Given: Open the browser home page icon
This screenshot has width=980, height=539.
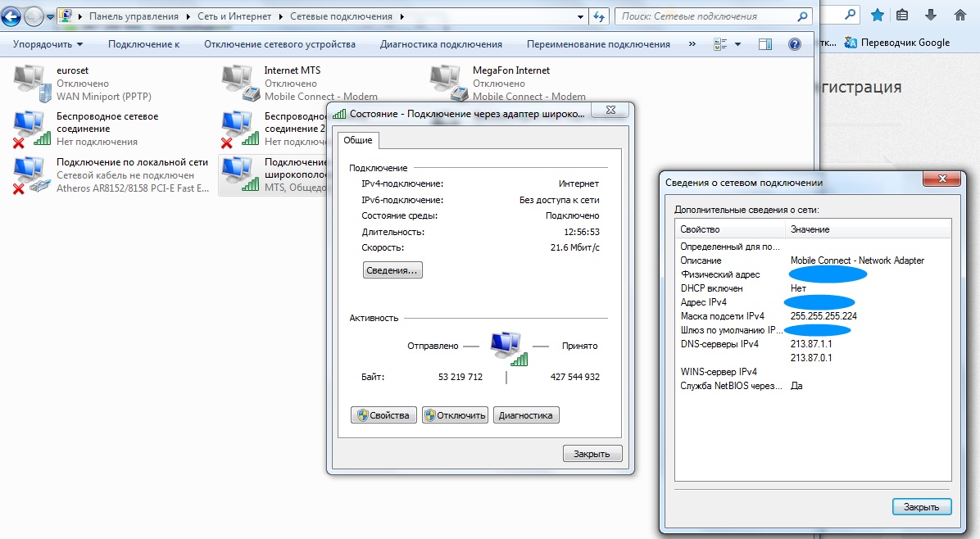Looking at the screenshot, I should click(960, 15).
